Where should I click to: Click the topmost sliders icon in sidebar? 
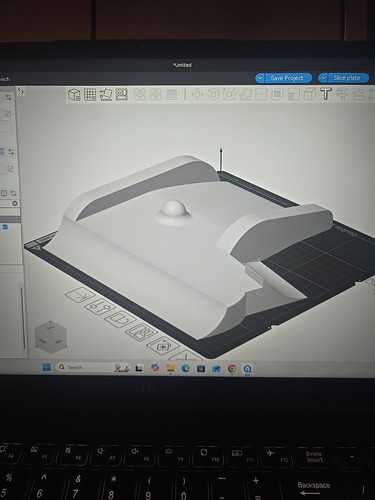[9, 97]
